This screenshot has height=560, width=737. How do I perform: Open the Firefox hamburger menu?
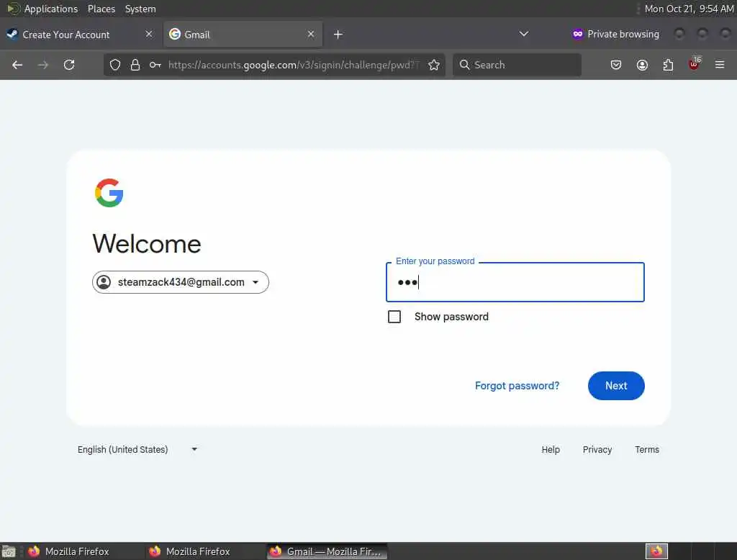[720, 65]
